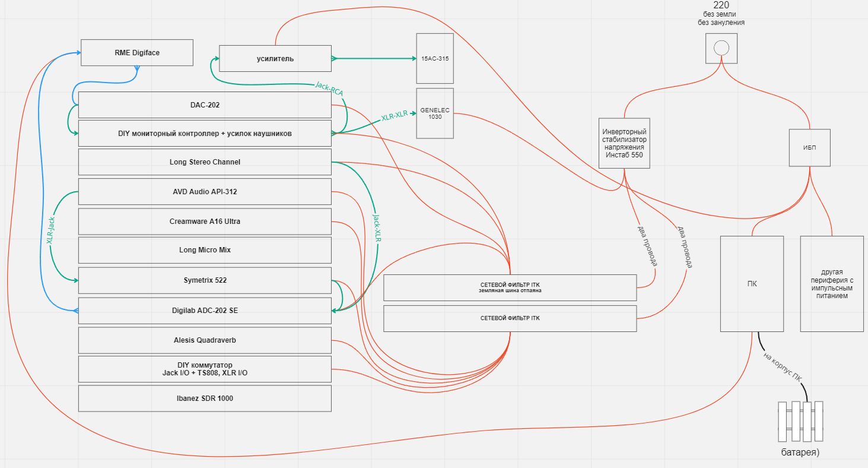Click the Jack-RCA cable label
Screen dimensions: 868x468
tap(329, 89)
